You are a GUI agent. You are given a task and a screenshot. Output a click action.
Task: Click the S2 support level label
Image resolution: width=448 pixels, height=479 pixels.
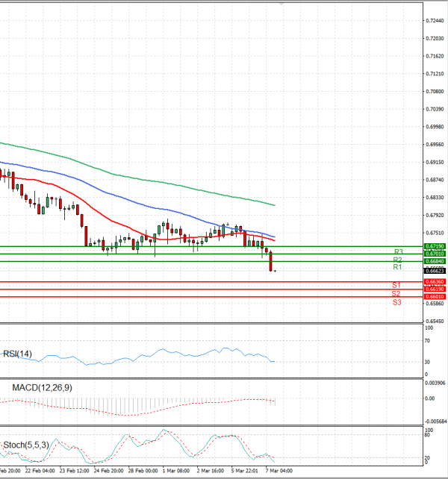(x=396, y=294)
